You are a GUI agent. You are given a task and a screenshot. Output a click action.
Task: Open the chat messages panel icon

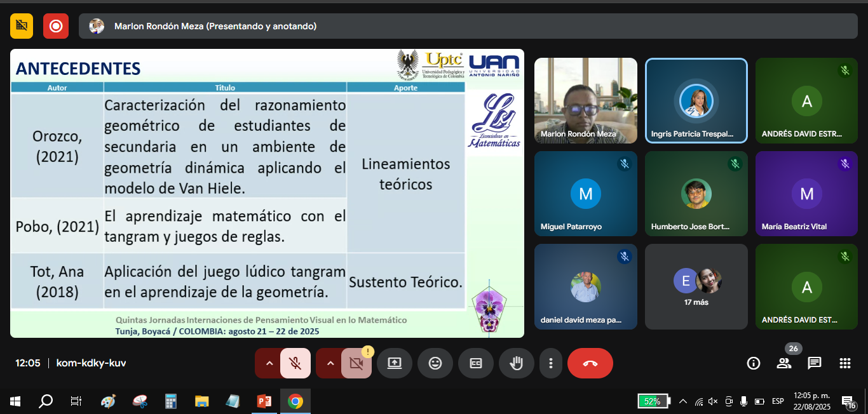tap(815, 363)
